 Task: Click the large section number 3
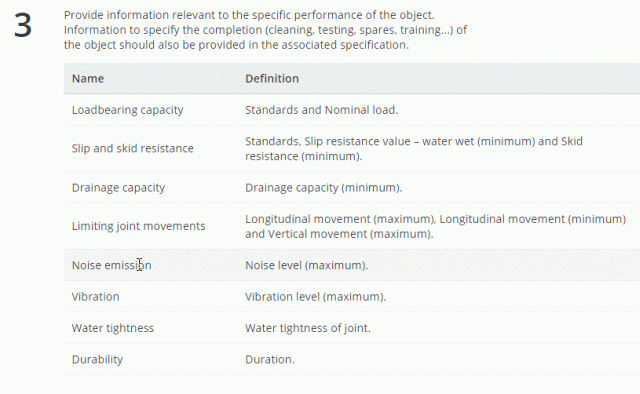(x=23, y=25)
